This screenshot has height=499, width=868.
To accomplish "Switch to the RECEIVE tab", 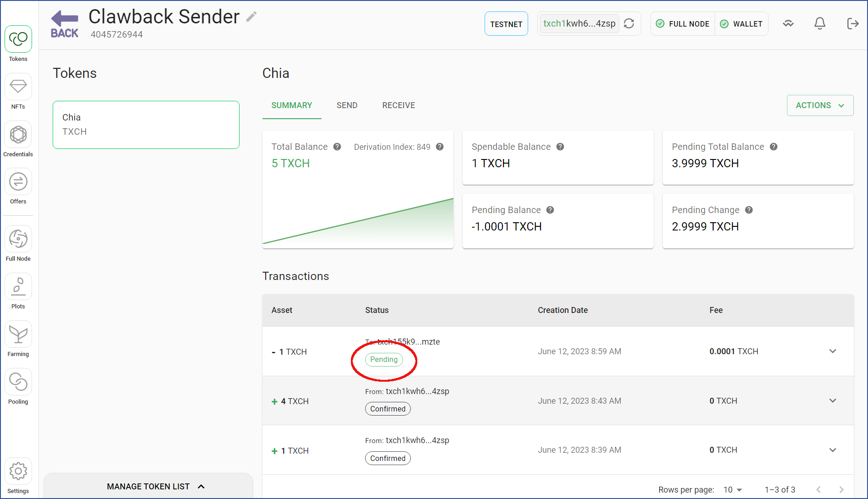I will click(x=399, y=105).
